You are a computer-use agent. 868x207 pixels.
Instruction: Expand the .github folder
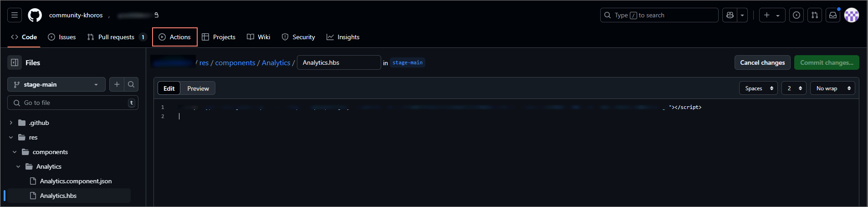click(x=11, y=123)
